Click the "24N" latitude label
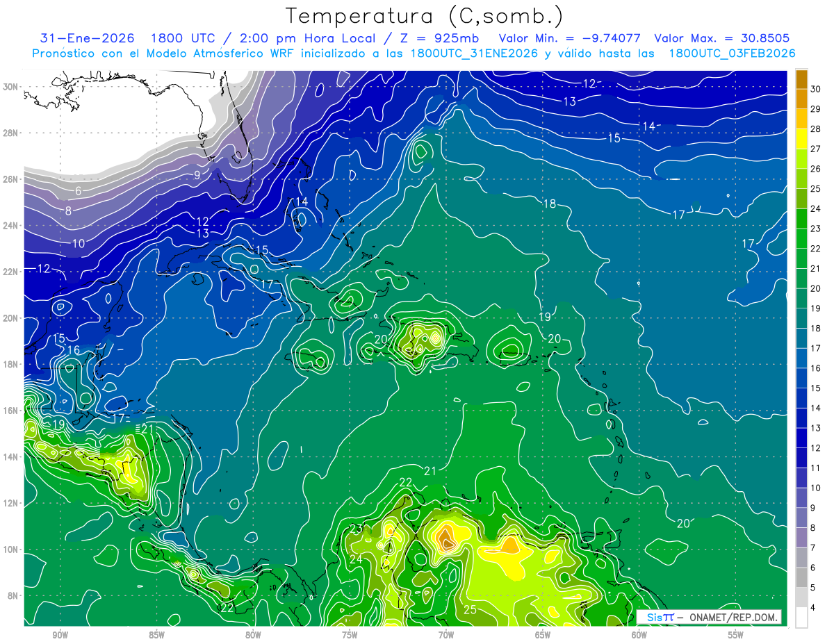 click(x=10, y=226)
